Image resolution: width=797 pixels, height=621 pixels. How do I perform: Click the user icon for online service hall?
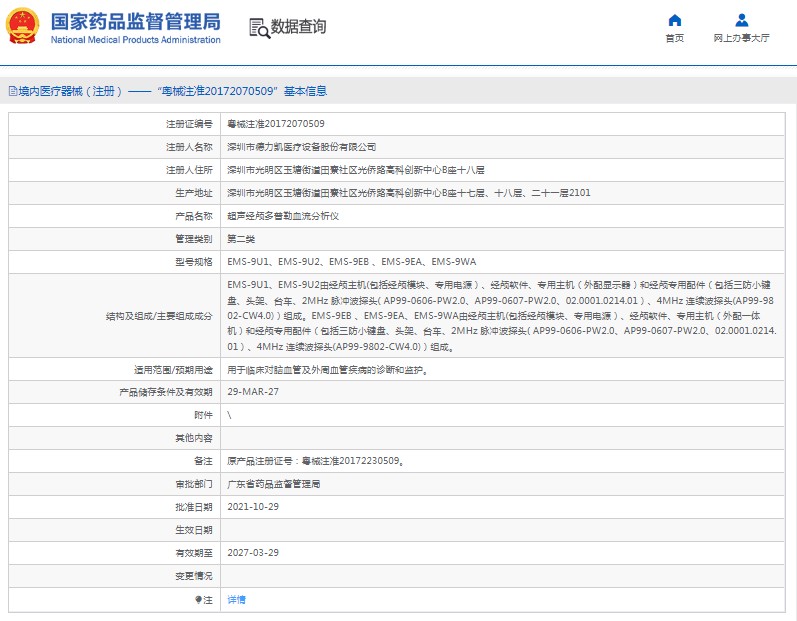pyautogui.click(x=741, y=20)
